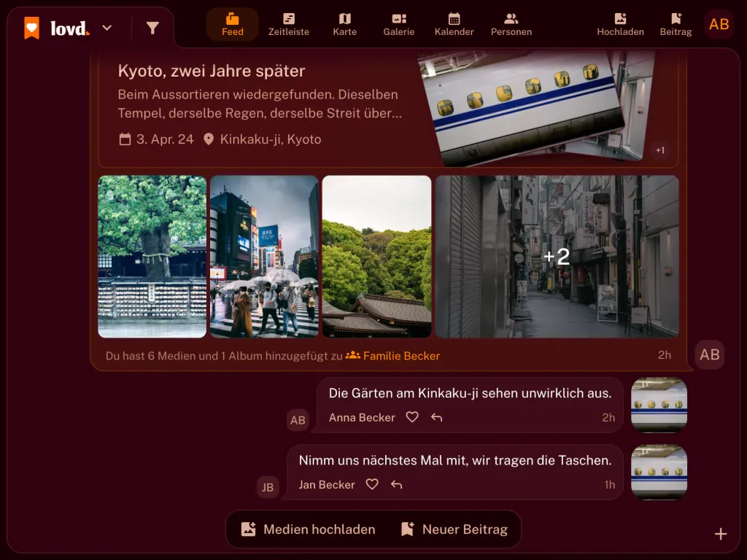The width and height of the screenshot is (747, 560).
Task: Open the filter funnel icon
Action: tap(152, 28)
